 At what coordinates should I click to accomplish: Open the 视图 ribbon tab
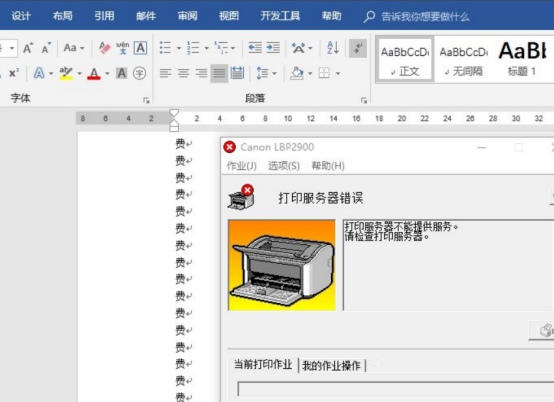(x=229, y=16)
